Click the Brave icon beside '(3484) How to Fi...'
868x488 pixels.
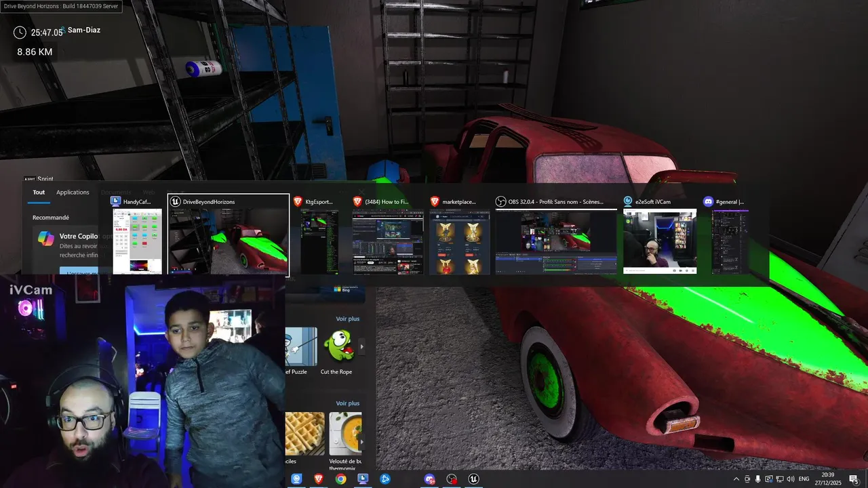click(x=357, y=201)
